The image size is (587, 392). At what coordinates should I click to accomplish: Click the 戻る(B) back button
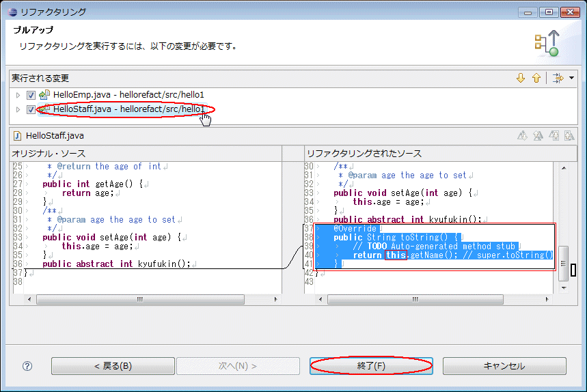(113, 366)
